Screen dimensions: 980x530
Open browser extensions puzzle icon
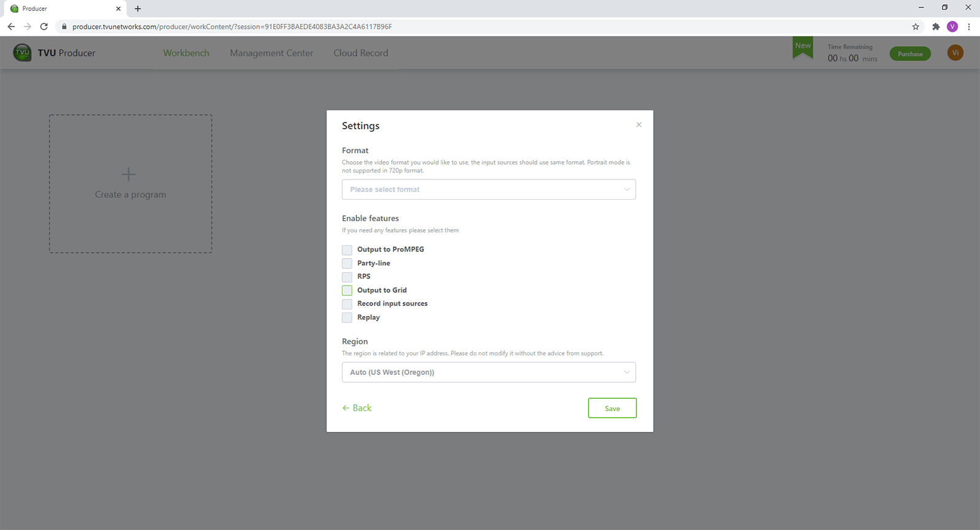(x=936, y=26)
